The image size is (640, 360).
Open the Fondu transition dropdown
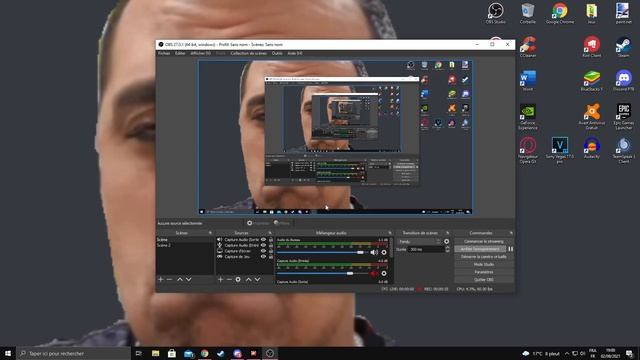pos(420,242)
